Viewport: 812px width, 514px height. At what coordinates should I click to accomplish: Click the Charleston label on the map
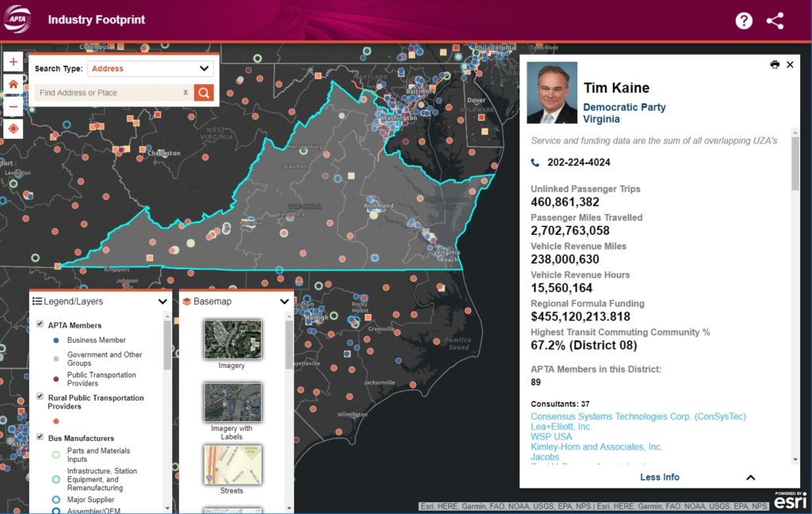click(x=163, y=153)
